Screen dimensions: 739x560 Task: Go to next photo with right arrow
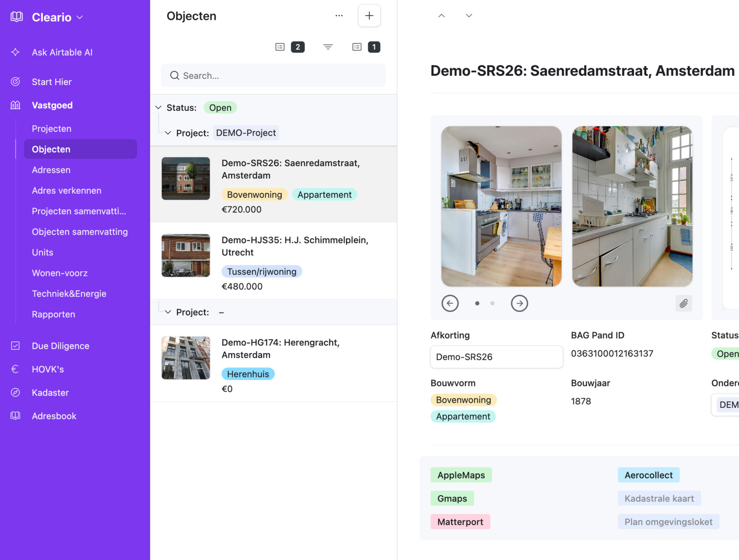[519, 303]
